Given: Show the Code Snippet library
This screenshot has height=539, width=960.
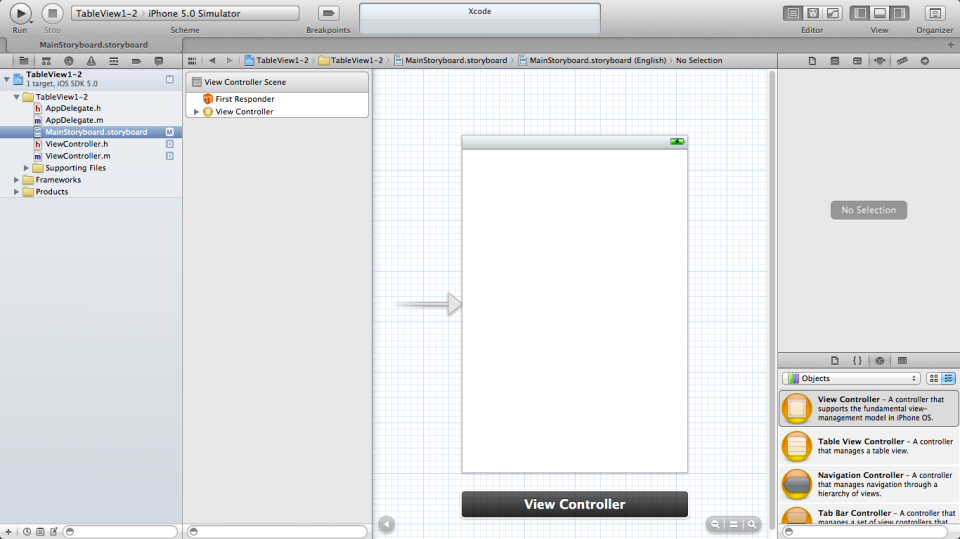Looking at the screenshot, I should [x=857, y=361].
